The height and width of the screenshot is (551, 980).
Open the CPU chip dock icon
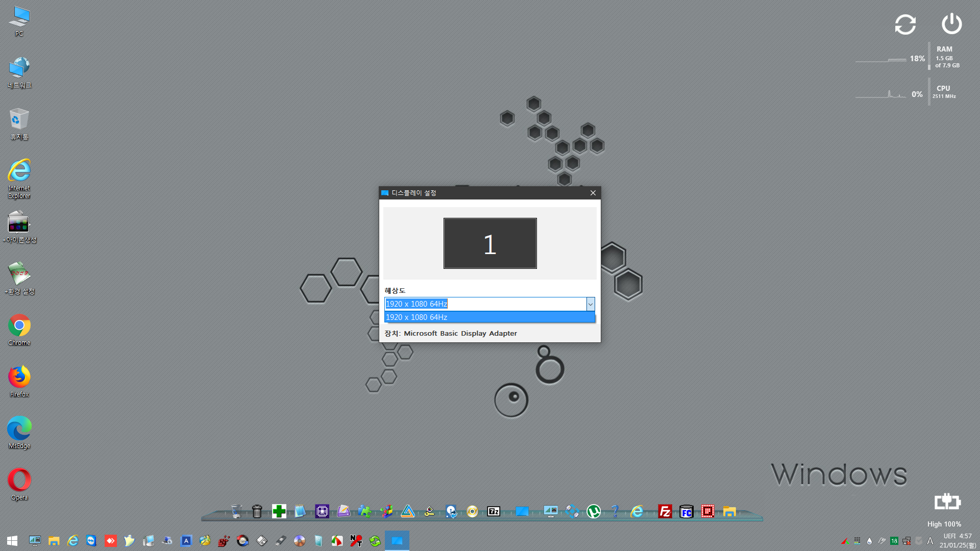pyautogui.click(x=322, y=511)
